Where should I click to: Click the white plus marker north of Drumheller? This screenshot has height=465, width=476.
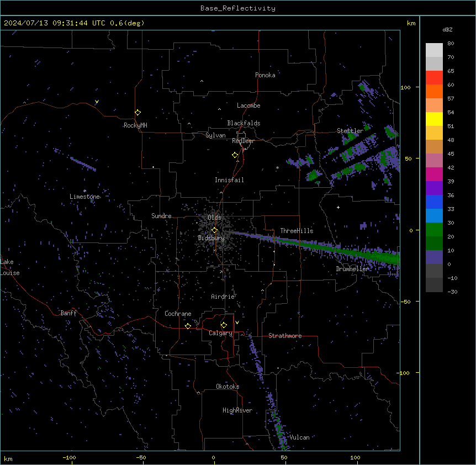click(x=338, y=207)
